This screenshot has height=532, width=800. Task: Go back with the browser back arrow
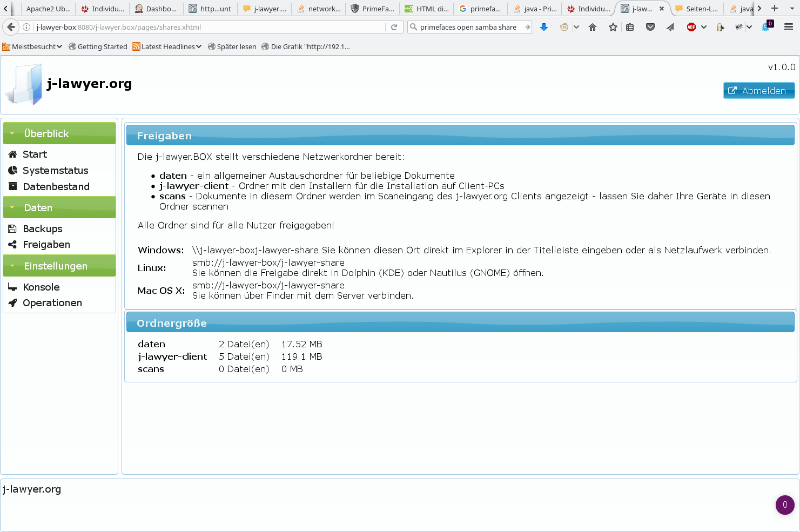pyautogui.click(x=11, y=27)
